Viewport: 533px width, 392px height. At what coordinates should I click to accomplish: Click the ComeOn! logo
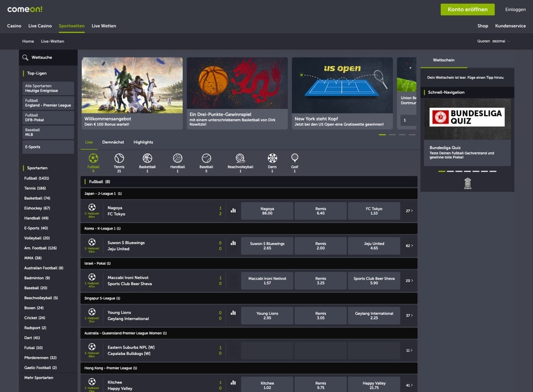coord(25,9)
